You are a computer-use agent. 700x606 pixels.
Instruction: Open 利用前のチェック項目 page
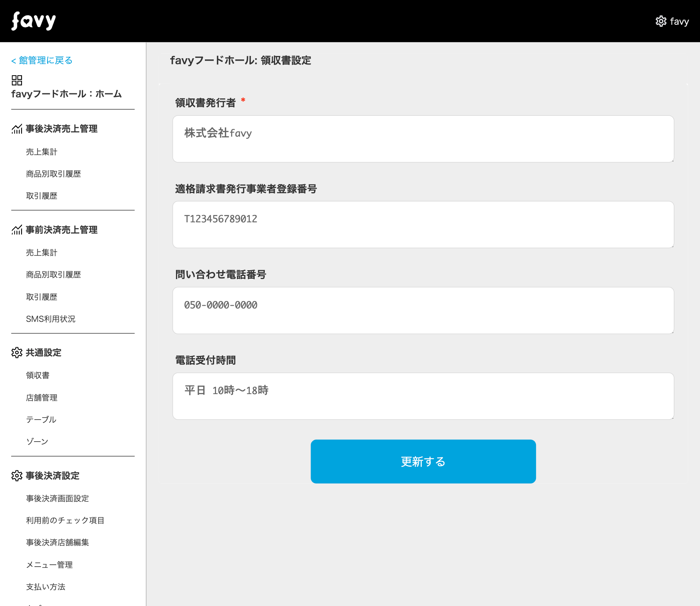pos(65,521)
